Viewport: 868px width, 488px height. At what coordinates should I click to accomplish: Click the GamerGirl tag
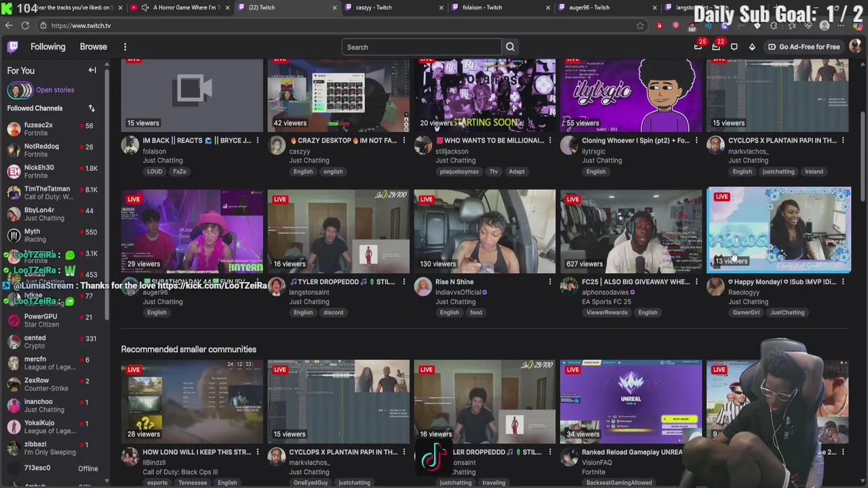point(746,312)
